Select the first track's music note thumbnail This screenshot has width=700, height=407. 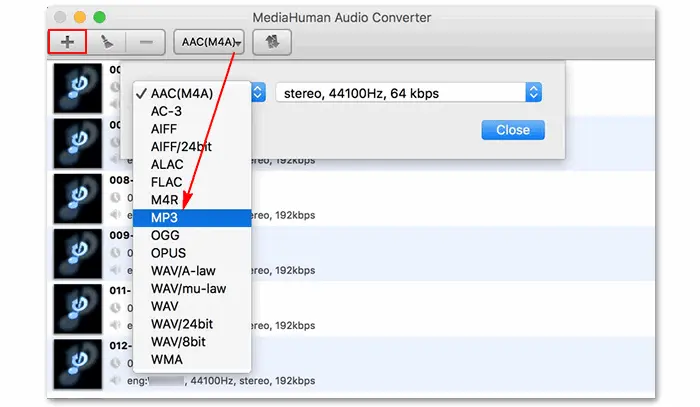pyautogui.click(x=77, y=87)
